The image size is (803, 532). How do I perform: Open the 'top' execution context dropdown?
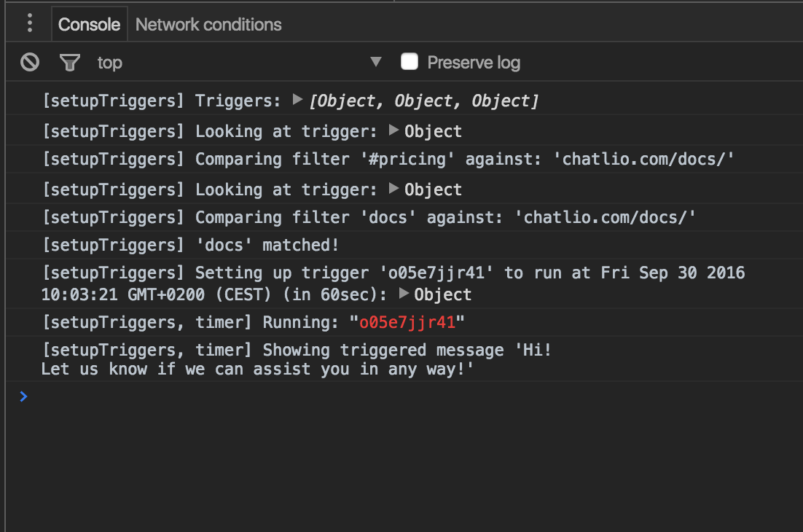pyautogui.click(x=239, y=63)
